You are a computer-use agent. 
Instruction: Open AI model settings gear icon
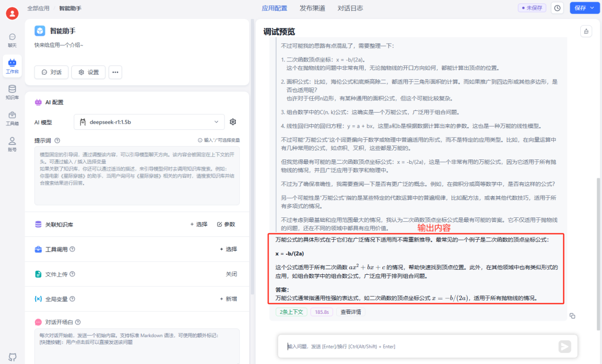[x=232, y=122]
